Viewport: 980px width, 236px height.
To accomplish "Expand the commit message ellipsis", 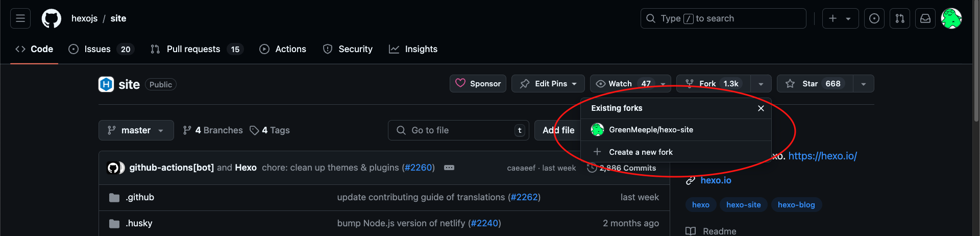I will pyautogui.click(x=449, y=168).
